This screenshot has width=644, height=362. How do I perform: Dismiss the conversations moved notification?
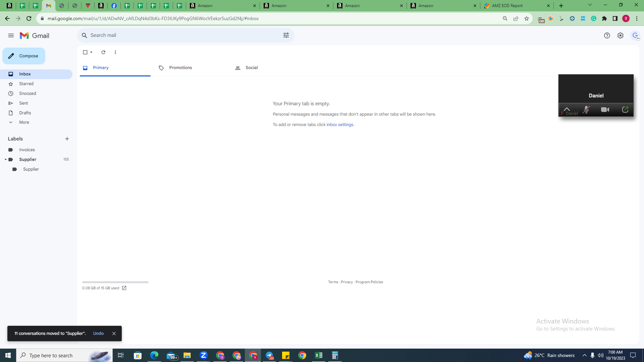[x=114, y=334]
